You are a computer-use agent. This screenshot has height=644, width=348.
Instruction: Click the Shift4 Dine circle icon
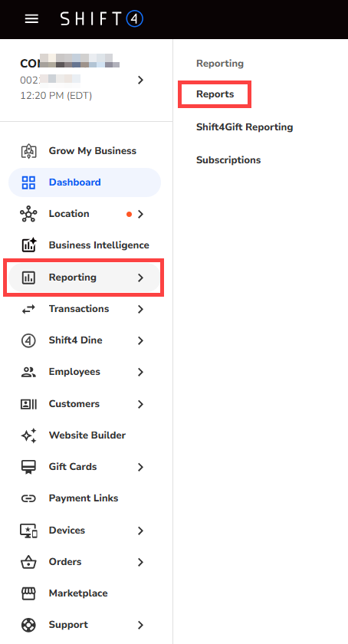[x=28, y=340]
